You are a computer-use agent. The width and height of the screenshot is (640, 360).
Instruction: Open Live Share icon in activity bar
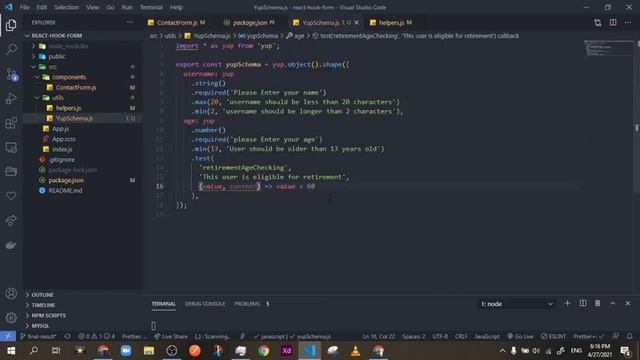click(11, 220)
